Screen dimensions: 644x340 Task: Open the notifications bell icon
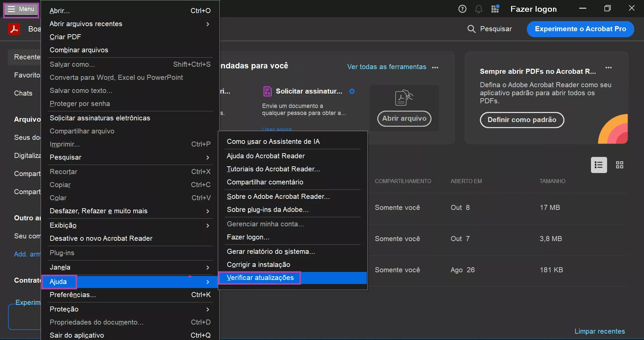pyautogui.click(x=479, y=9)
